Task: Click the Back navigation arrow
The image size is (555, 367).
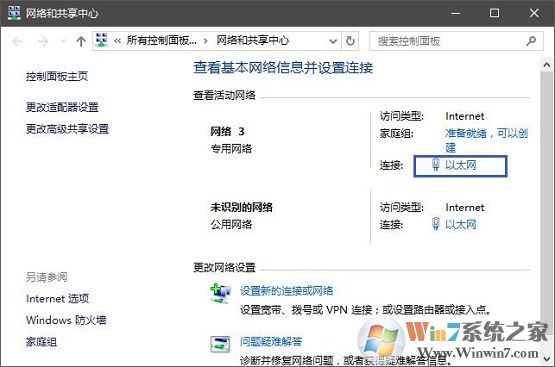Action: 17,41
